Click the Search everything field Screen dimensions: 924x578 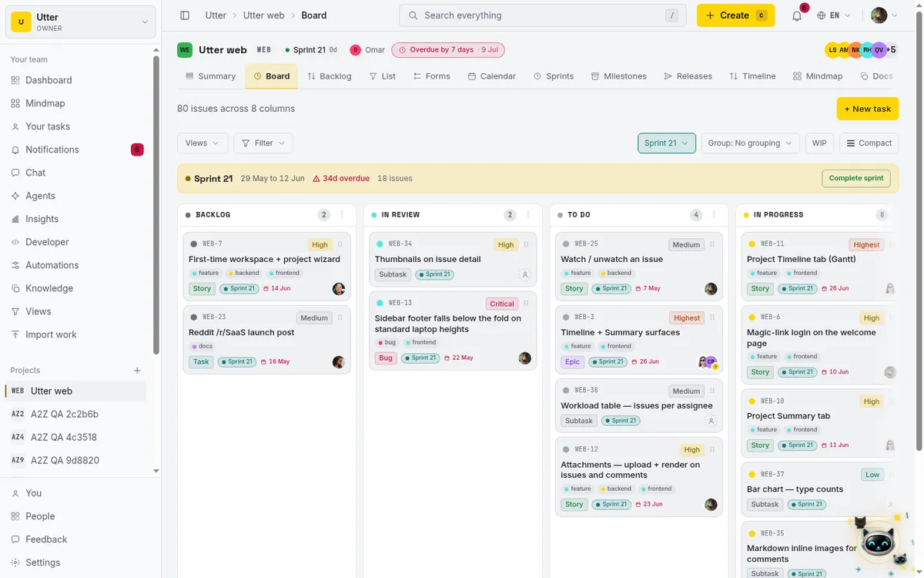(542, 15)
